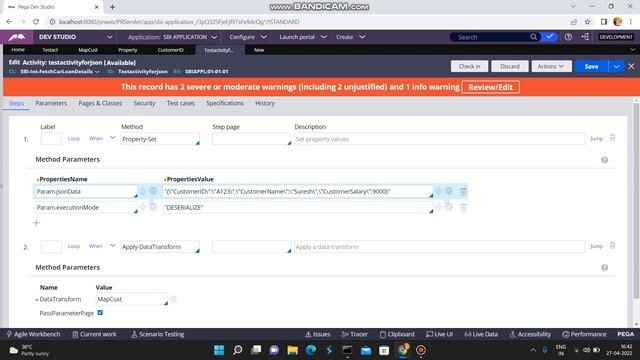Open the Actions dropdown button

click(x=551, y=66)
